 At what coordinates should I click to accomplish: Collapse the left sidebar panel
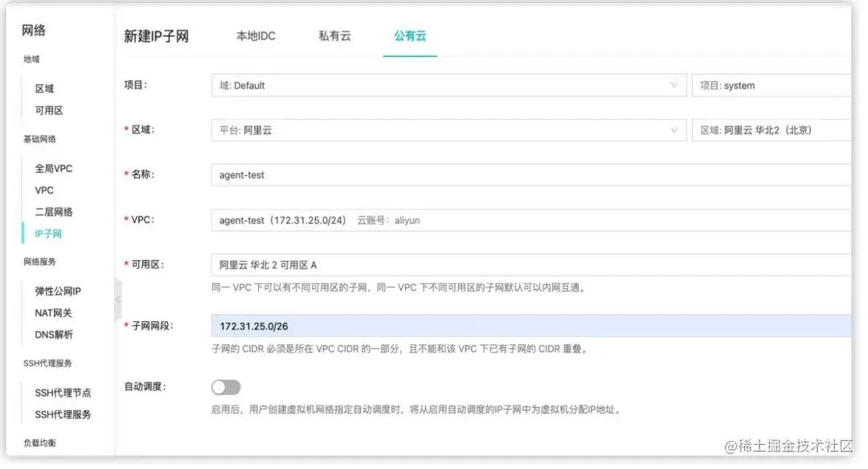(117, 298)
